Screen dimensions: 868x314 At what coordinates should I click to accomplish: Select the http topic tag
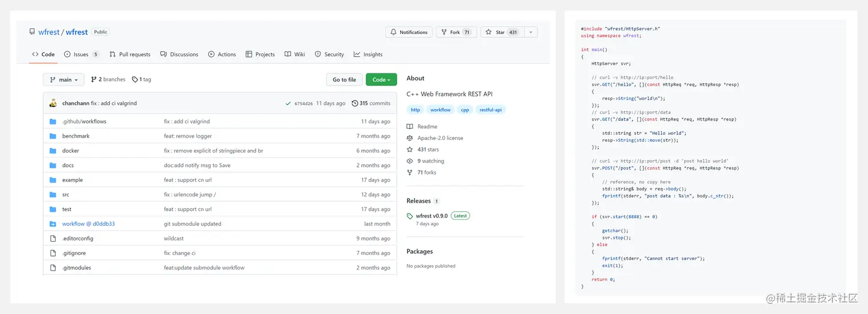(415, 110)
